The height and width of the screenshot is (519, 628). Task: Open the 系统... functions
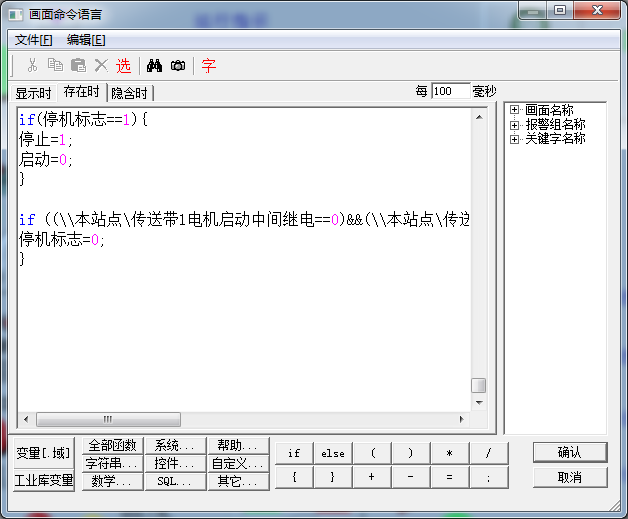[175, 445]
